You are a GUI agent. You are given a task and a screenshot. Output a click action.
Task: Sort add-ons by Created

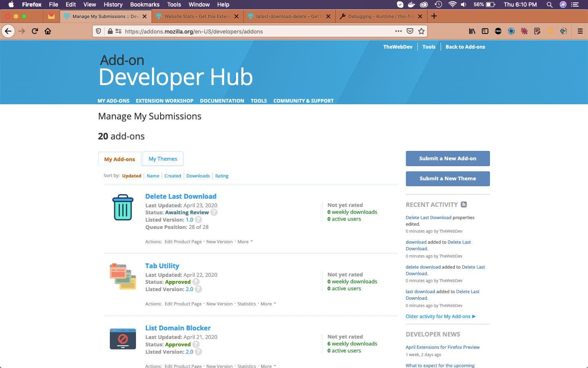173,176
